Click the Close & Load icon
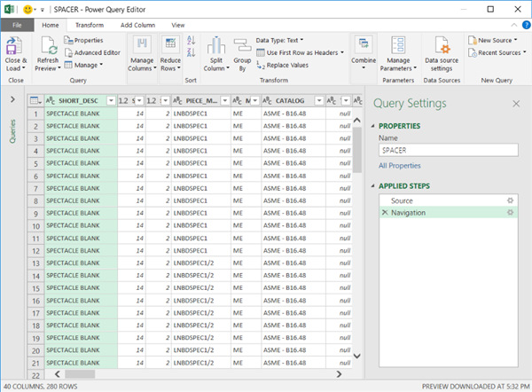 14,46
